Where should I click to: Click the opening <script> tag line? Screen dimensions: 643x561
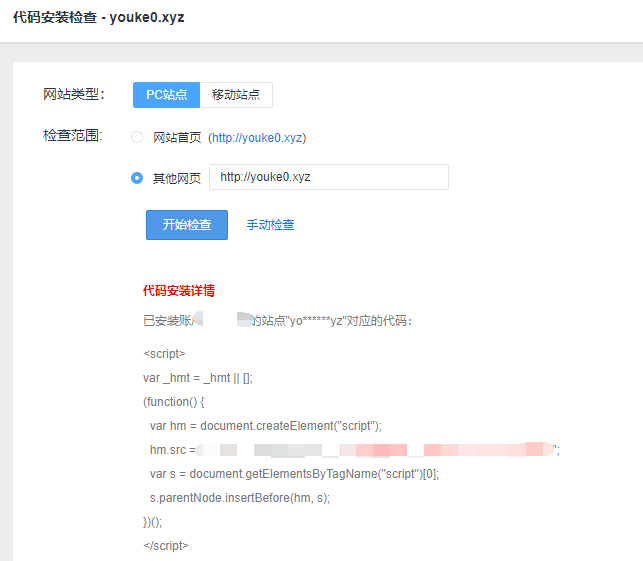coord(164,353)
